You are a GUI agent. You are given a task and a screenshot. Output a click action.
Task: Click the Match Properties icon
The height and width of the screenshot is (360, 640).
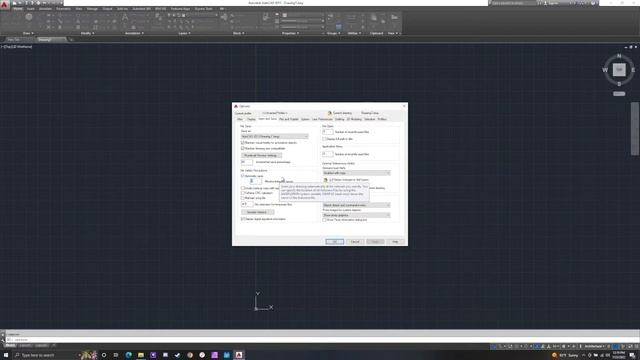[266, 17]
